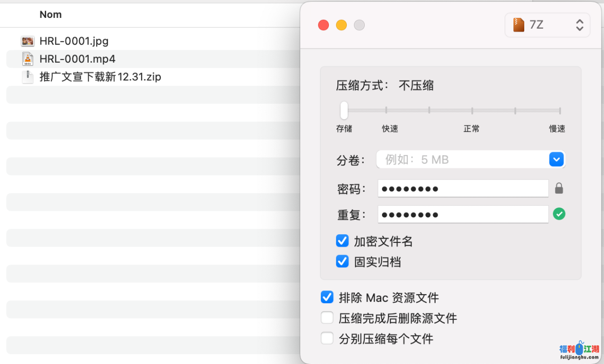Click the HRL-0001.jpg image file icon
The width and height of the screenshot is (604, 364).
(28, 41)
